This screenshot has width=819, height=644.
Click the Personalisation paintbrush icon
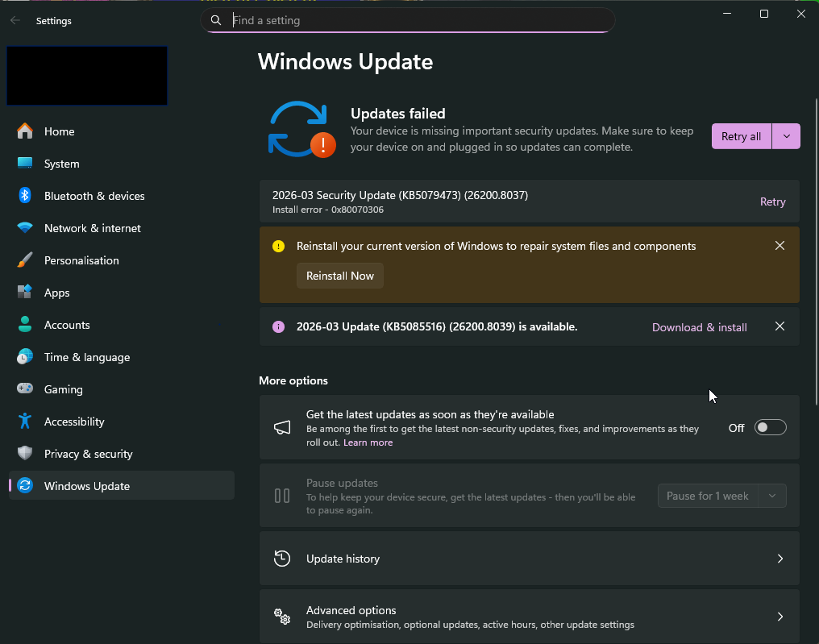(24, 260)
